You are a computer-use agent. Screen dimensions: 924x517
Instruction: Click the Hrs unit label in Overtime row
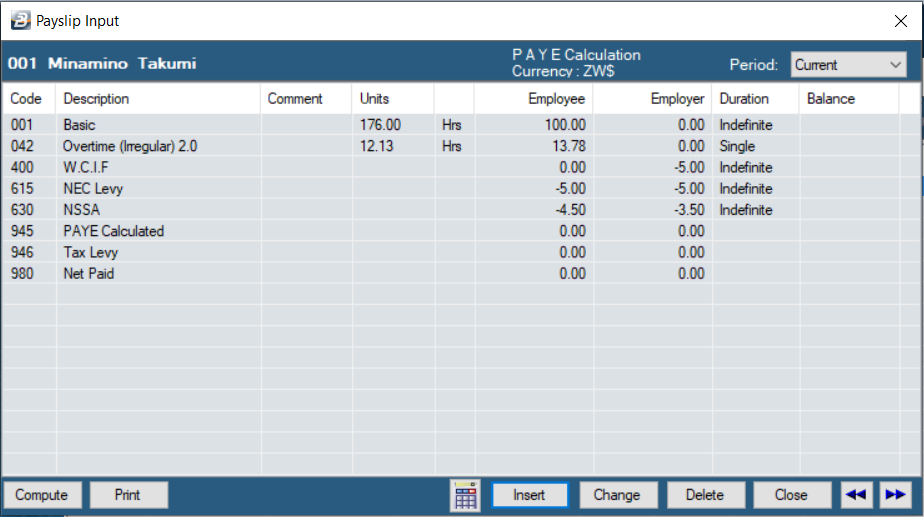452,146
